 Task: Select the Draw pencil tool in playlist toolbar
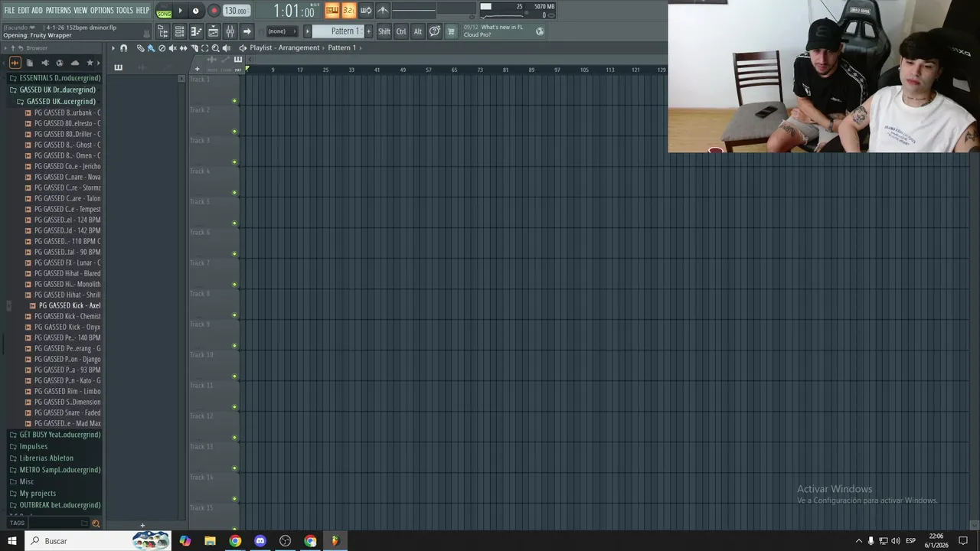pos(140,48)
